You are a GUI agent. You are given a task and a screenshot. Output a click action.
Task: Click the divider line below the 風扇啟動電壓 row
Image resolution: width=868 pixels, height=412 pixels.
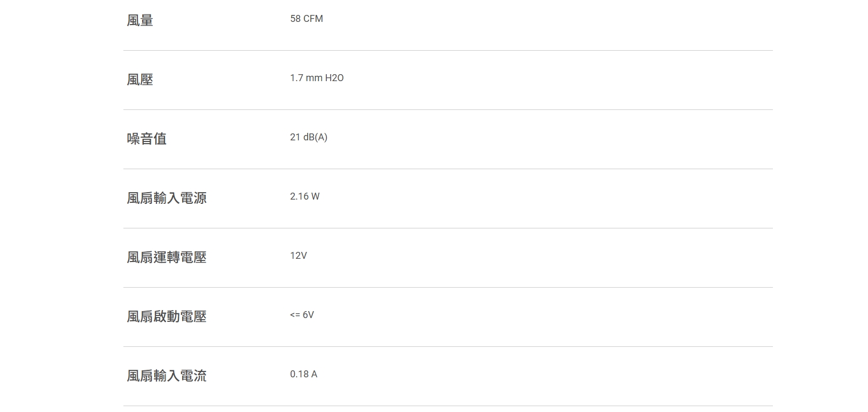pos(448,347)
